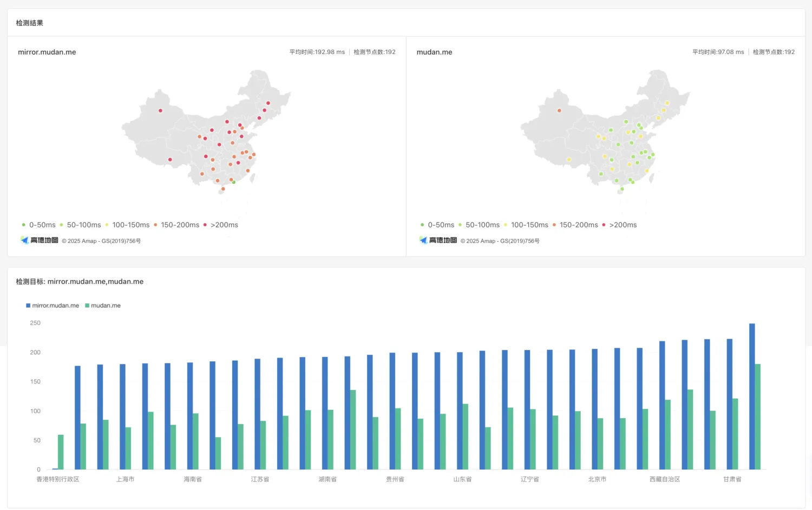
Task: Select the green 0-50ms legend dot on the right map
Action: click(422, 224)
